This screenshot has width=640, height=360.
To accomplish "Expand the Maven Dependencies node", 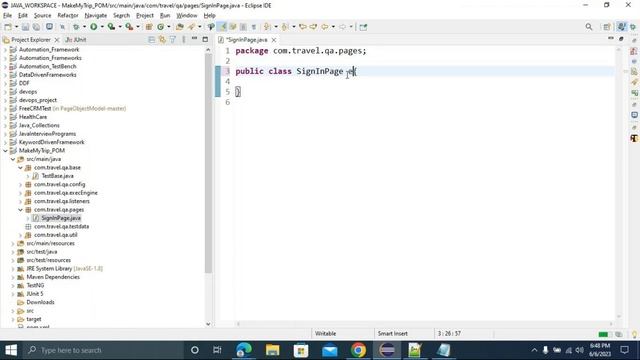I will [x=13, y=277].
